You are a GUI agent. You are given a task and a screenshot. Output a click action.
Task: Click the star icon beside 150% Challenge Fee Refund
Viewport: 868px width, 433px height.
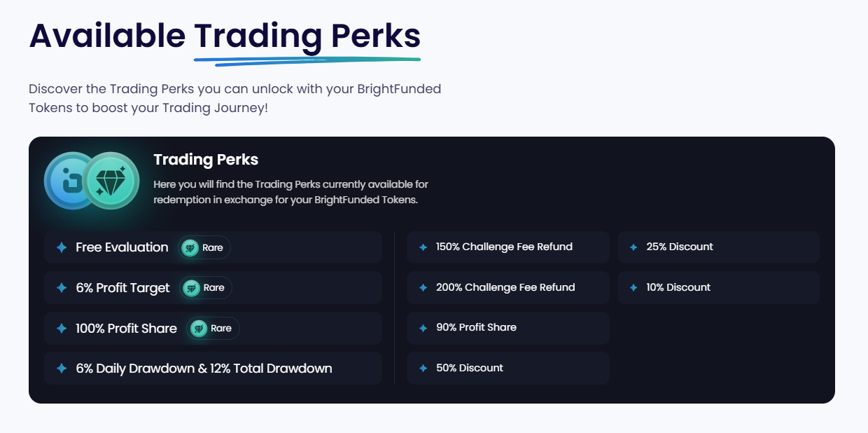423,247
